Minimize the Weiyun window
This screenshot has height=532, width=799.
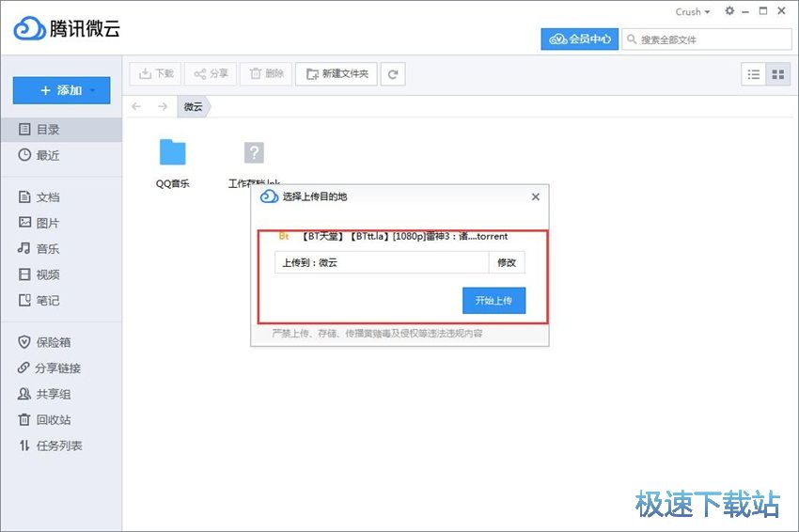pyautogui.click(x=745, y=11)
